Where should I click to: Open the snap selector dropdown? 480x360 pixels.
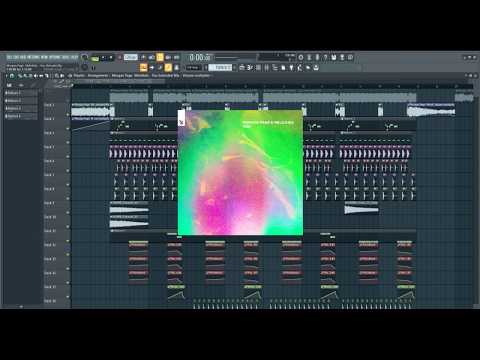pos(194,68)
